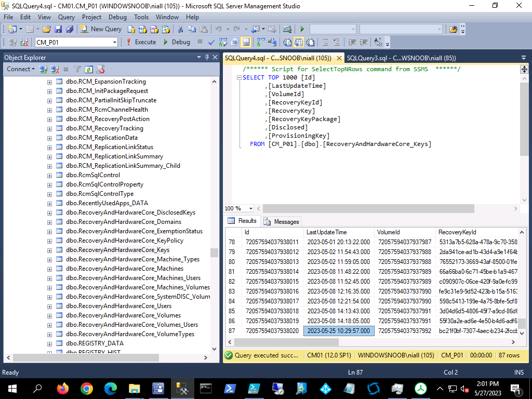The image size is (532, 399).
Task: Click the Database Engine Query icon
Action: tap(131, 29)
